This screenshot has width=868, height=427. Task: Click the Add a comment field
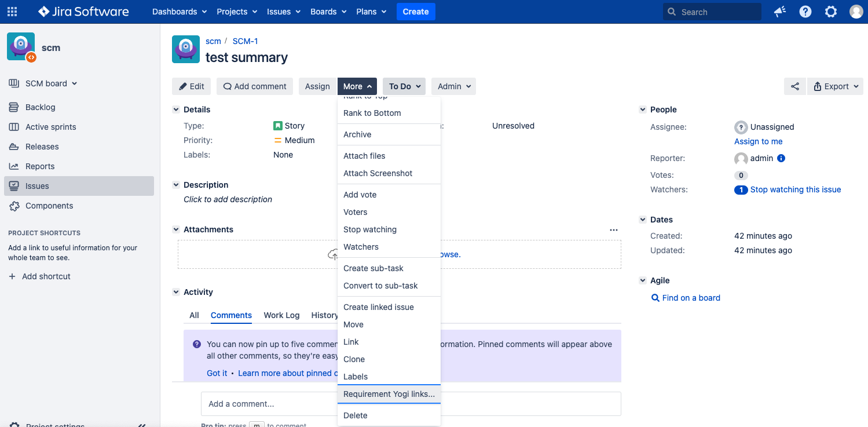click(266, 404)
